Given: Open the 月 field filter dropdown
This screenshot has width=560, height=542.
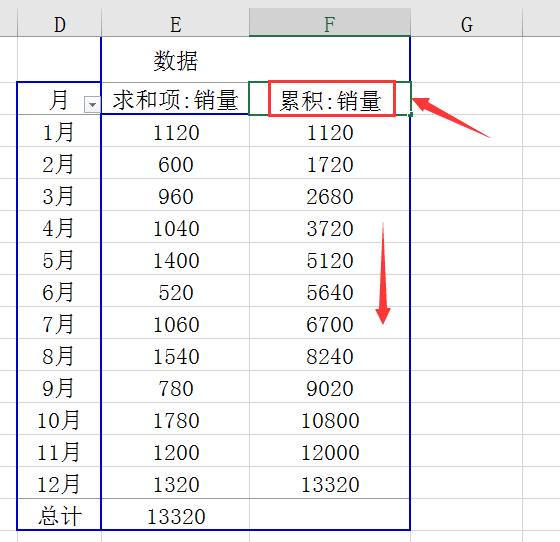Looking at the screenshot, I should (92, 105).
